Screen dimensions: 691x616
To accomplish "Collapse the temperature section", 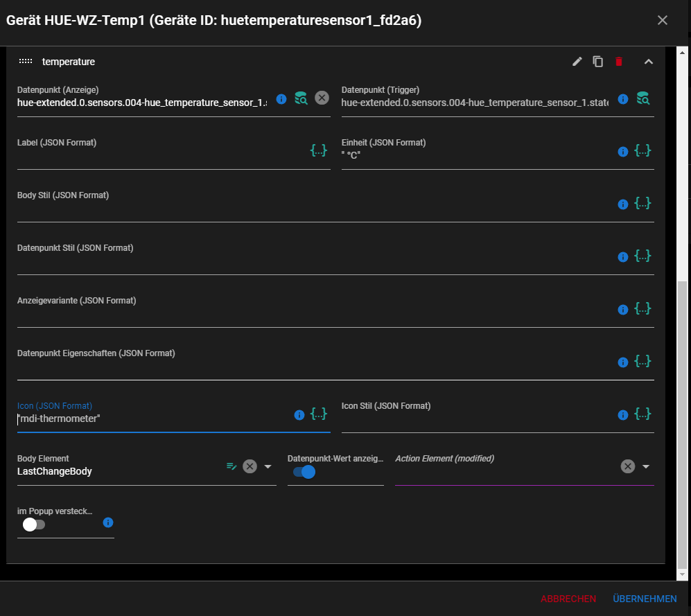I will pyautogui.click(x=648, y=62).
